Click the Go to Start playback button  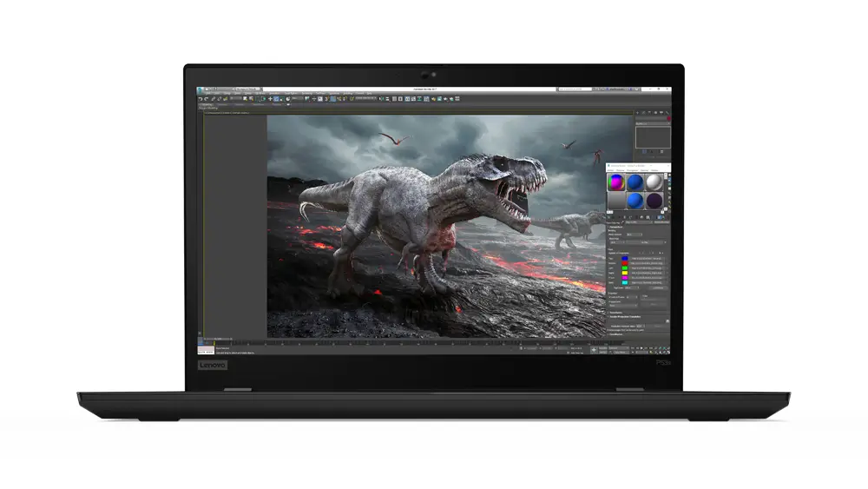coord(633,348)
